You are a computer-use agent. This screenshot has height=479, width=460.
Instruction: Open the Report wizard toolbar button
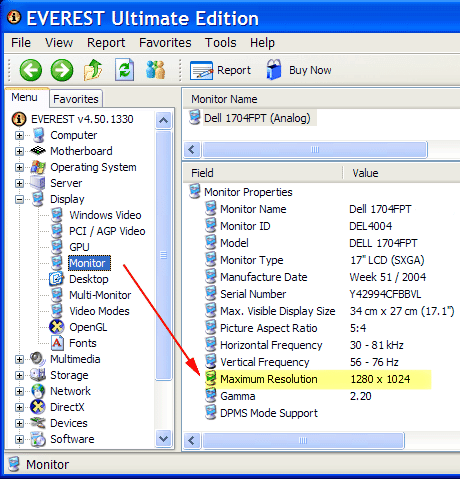point(220,70)
